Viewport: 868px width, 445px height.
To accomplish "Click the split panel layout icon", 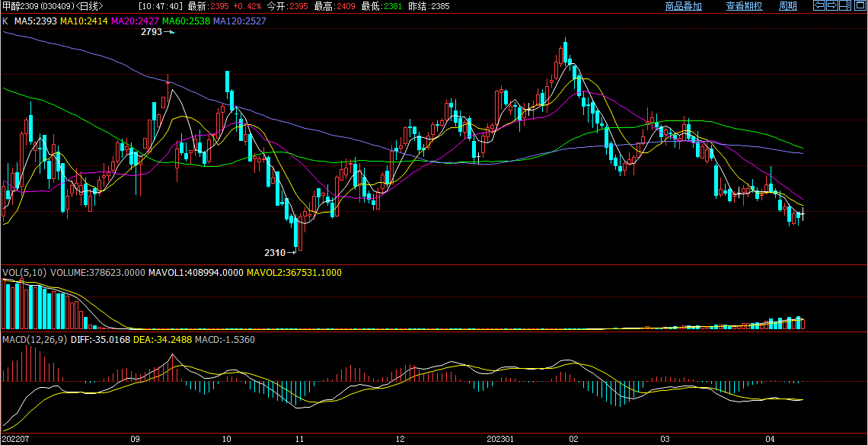I will [845, 6].
